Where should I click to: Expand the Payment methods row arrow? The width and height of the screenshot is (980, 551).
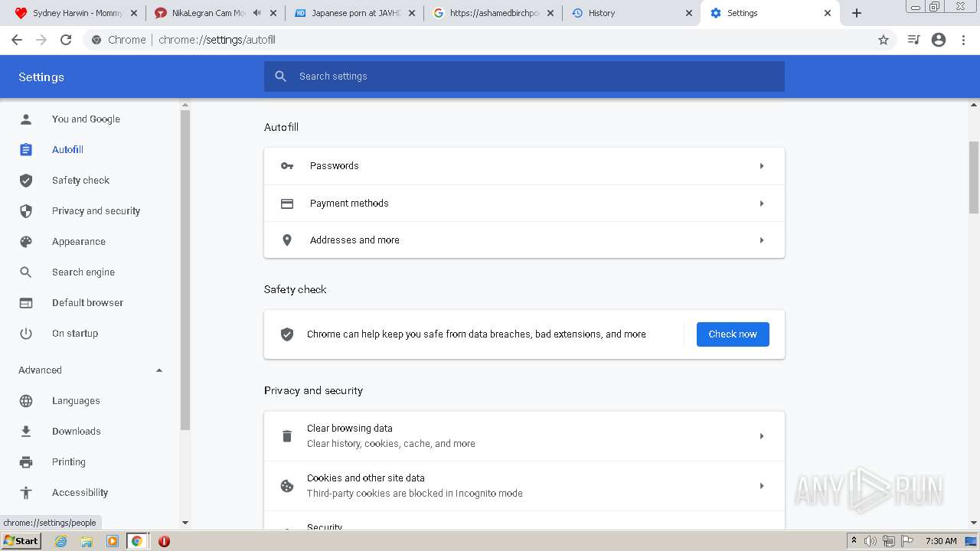pos(762,204)
